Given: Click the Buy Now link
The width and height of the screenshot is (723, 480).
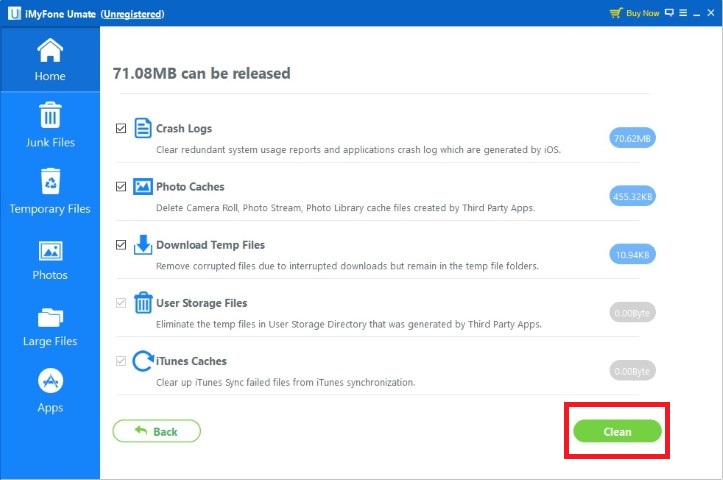Looking at the screenshot, I should click(642, 13).
